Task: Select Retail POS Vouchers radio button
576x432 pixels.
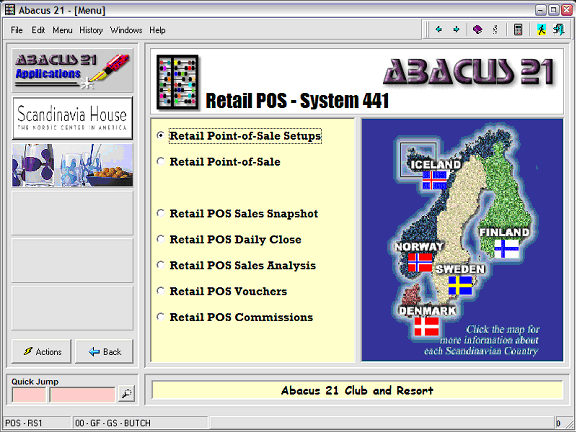Action: click(x=161, y=291)
